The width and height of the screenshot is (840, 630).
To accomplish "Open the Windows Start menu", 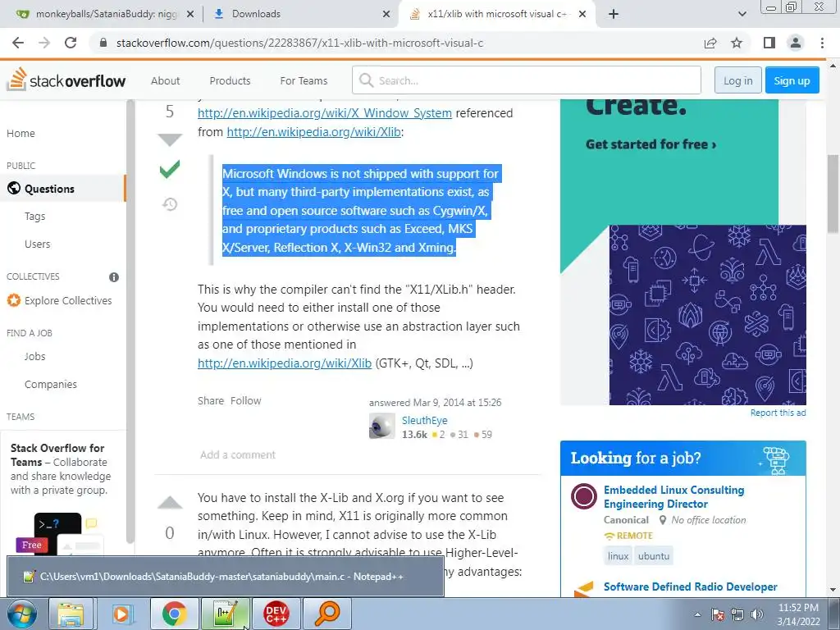I will coord(22,614).
